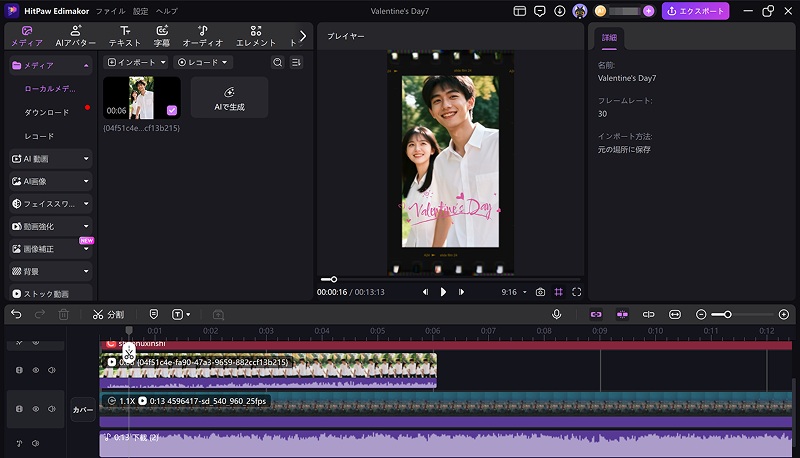
Task: Open the media sort list icon
Action: pos(296,62)
